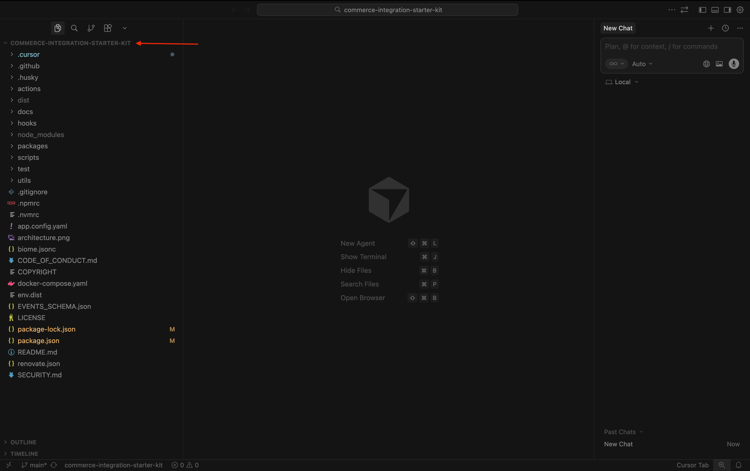Open the Auto model dropdown
This screenshot has height=471, width=750.
point(642,64)
